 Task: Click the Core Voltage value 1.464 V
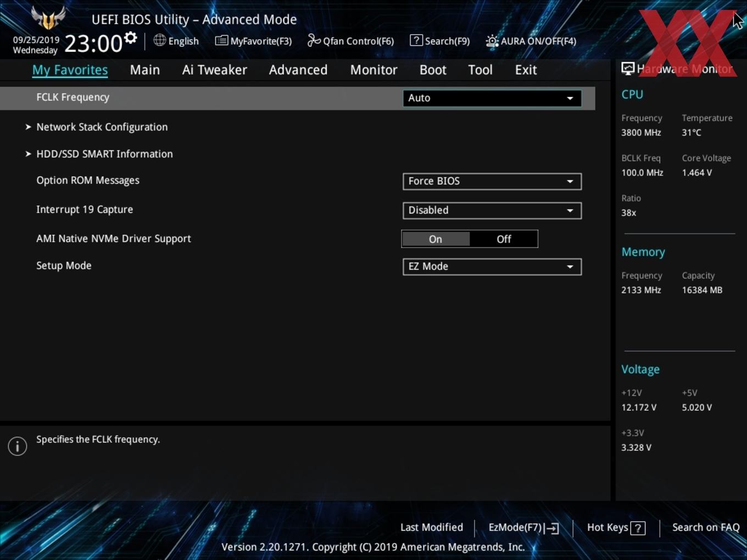697,172
